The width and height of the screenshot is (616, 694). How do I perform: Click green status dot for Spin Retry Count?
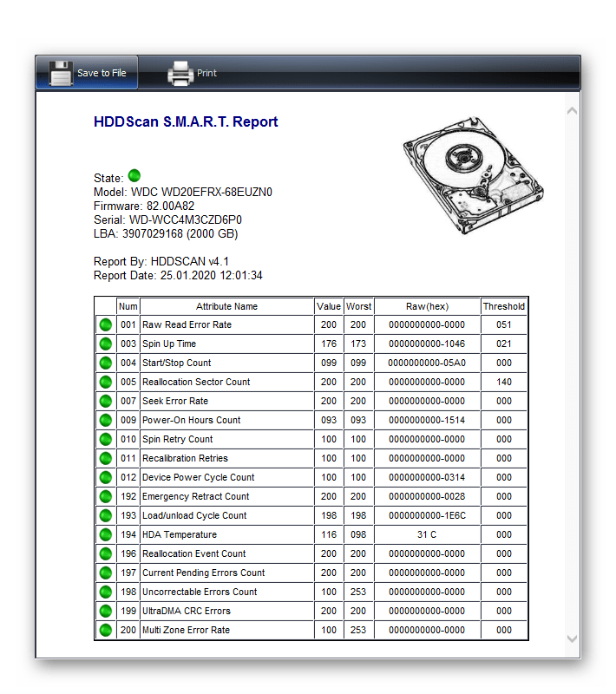click(x=106, y=439)
